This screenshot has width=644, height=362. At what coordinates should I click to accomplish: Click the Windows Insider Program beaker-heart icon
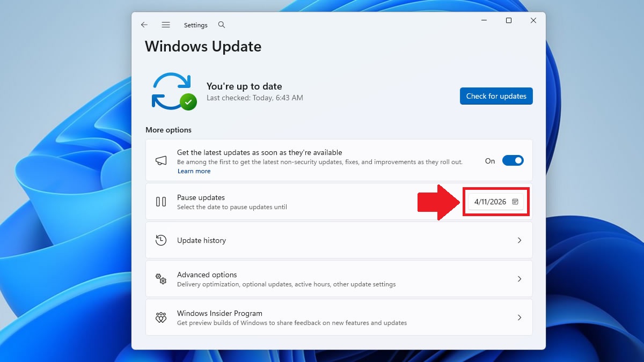tap(160, 317)
